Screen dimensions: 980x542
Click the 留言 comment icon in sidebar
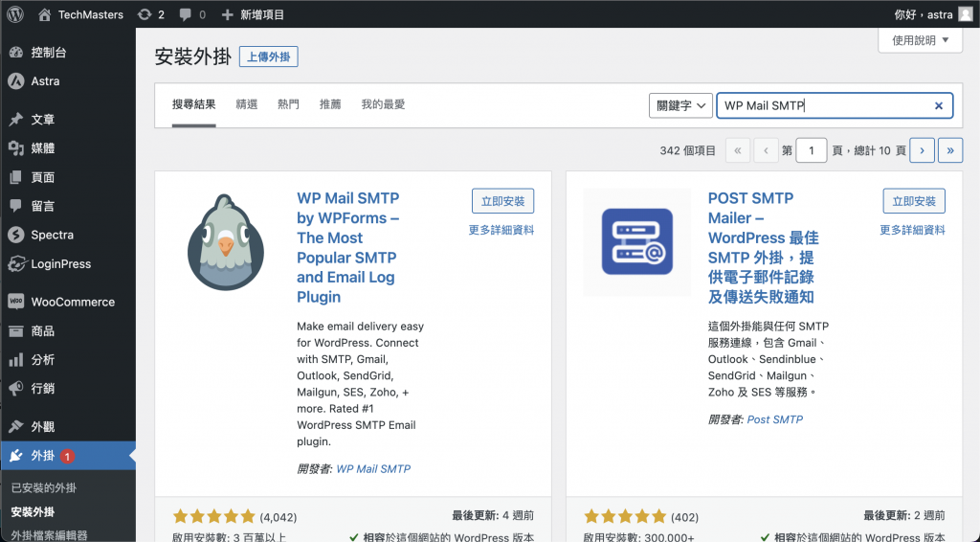coord(16,206)
